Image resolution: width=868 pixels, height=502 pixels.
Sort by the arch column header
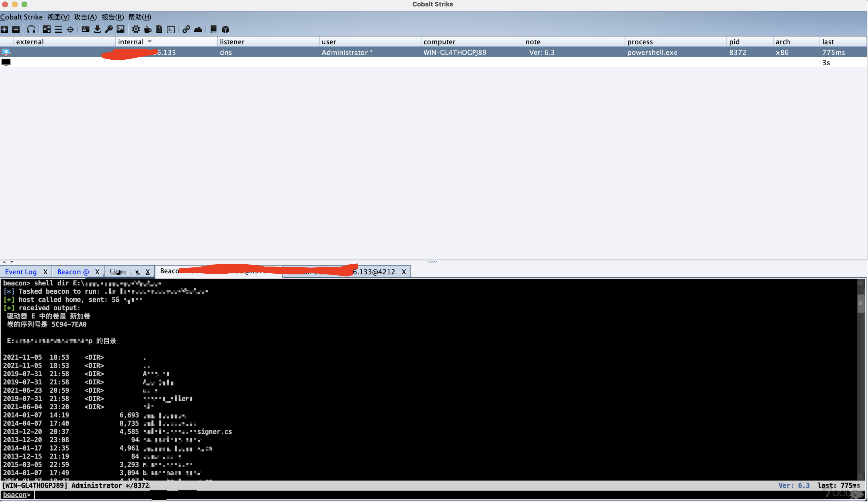click(x=796, y=42)
